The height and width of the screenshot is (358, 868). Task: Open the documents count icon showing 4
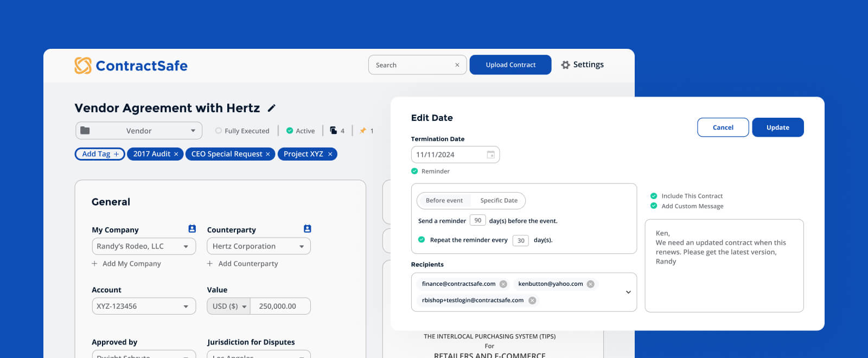[x=334, y=131]
